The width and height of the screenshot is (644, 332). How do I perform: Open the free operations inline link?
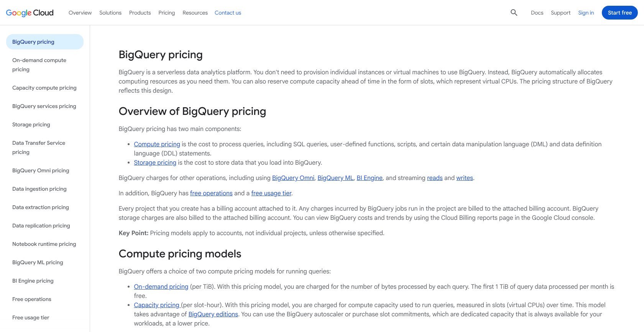pyautogui.click(x=211, y=193)
